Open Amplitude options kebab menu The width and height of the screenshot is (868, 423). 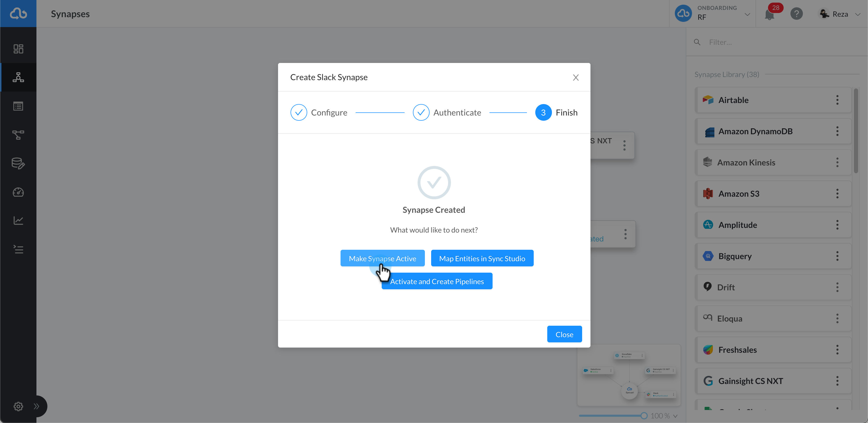click(837, 225)
